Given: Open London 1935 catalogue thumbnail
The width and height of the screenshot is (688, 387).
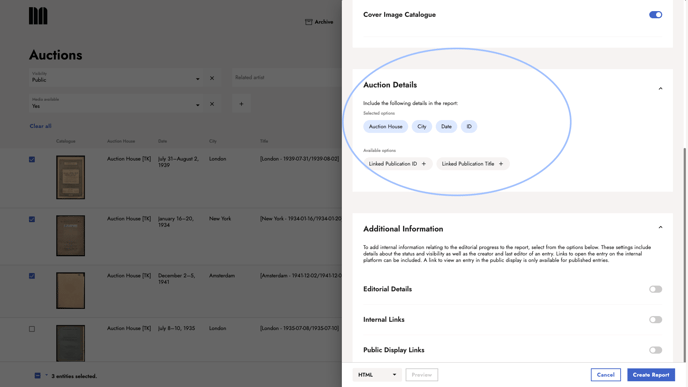Looking at the screenshot, I should click(70, 343).
